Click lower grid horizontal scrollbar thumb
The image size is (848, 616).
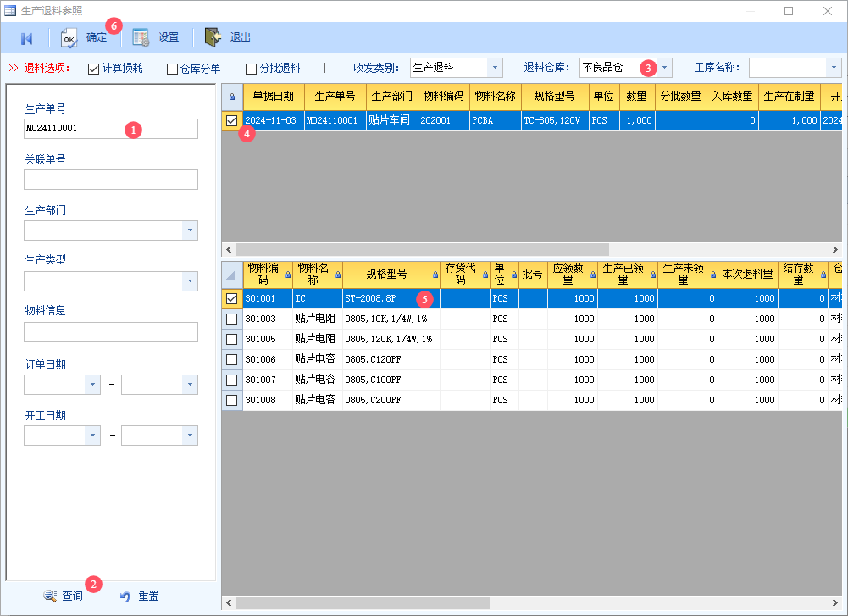[x=363, y=602]
